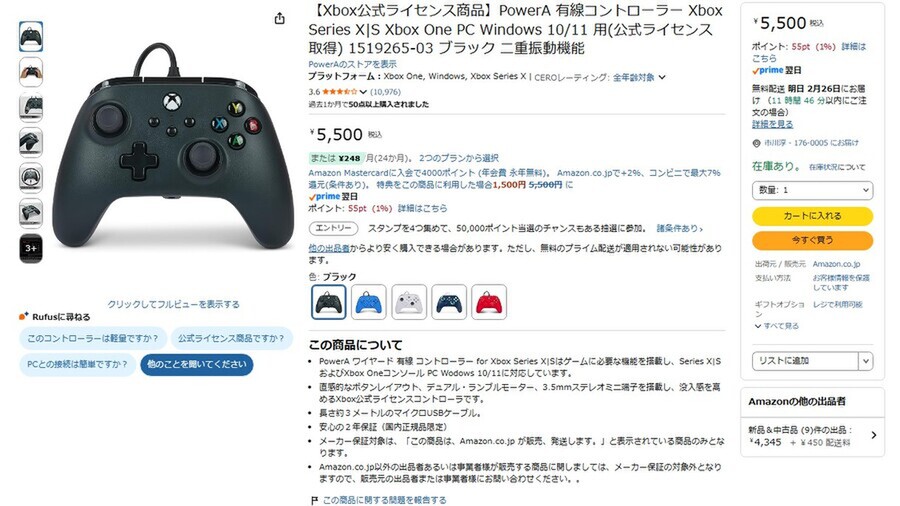Open the 3+ more images thumbnail
This screenshot has height=506, width=900.
click(31, 248)
